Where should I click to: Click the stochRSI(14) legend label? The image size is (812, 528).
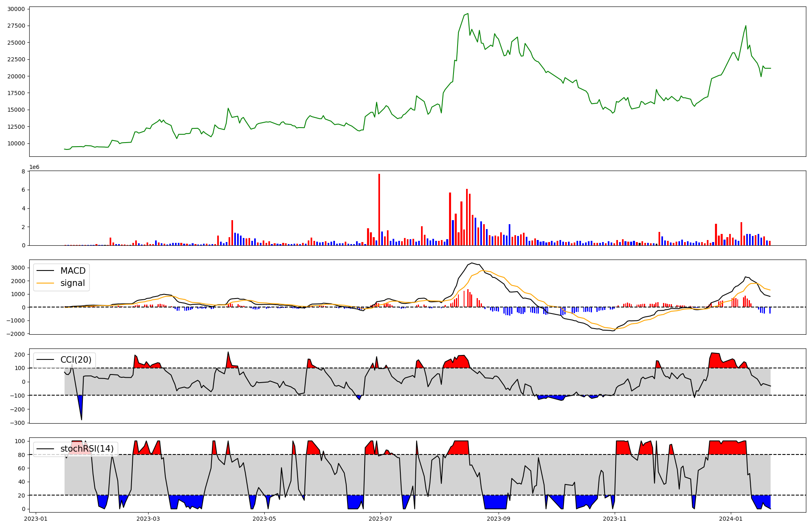[x=87, y=449]
